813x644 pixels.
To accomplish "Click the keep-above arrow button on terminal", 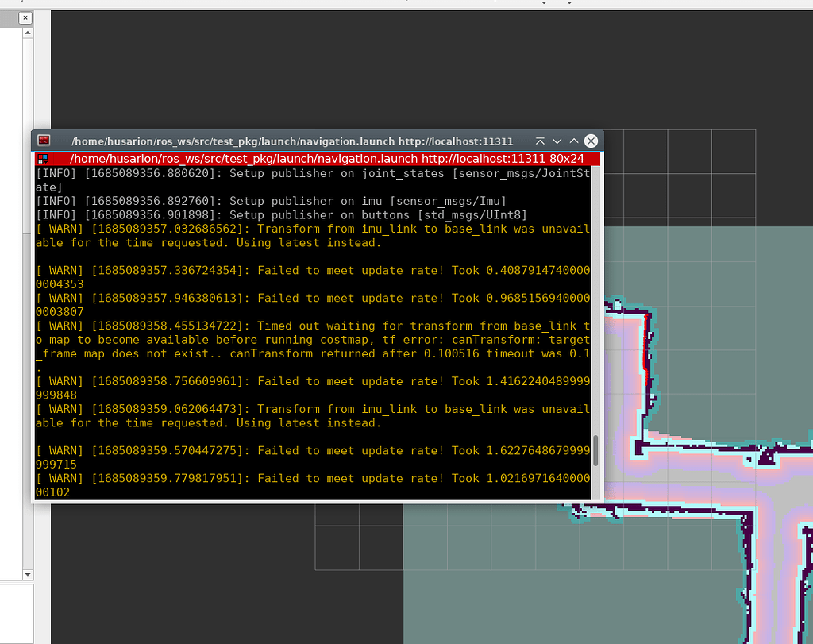I will point(540,141).
